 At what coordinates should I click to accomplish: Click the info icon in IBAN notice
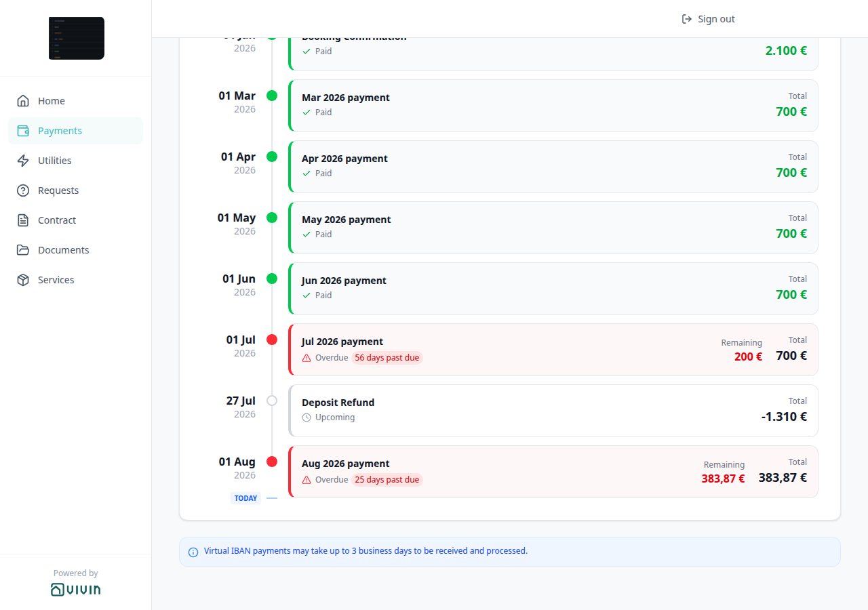(x=193, y=552)
